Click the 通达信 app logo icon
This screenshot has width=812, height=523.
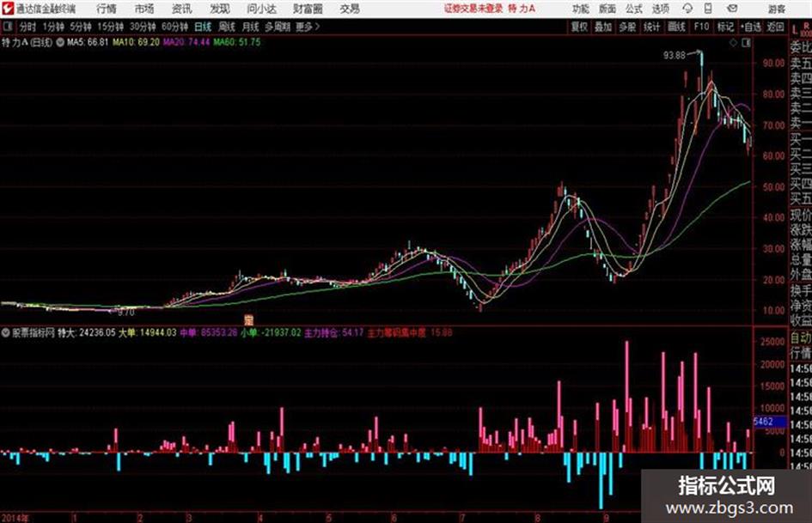8,9
